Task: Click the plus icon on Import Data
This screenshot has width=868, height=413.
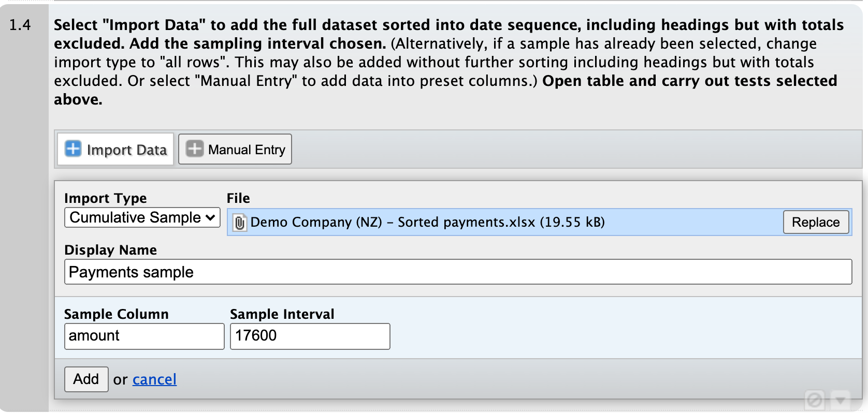Action: point(73,149)
